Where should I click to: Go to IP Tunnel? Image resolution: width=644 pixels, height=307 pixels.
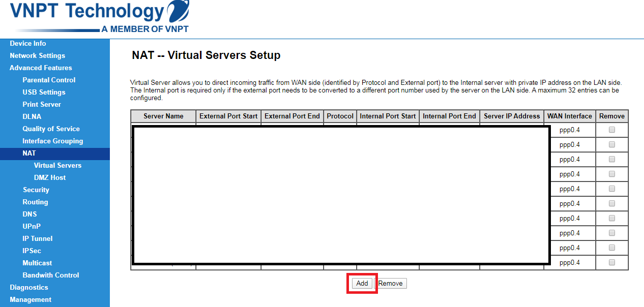point(38,238)
